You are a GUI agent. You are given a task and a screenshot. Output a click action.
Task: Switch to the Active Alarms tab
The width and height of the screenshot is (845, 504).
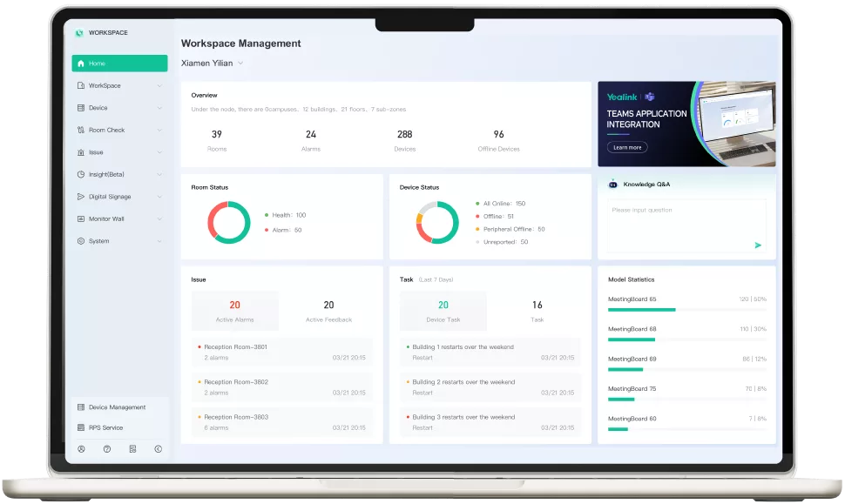point(235,311)
